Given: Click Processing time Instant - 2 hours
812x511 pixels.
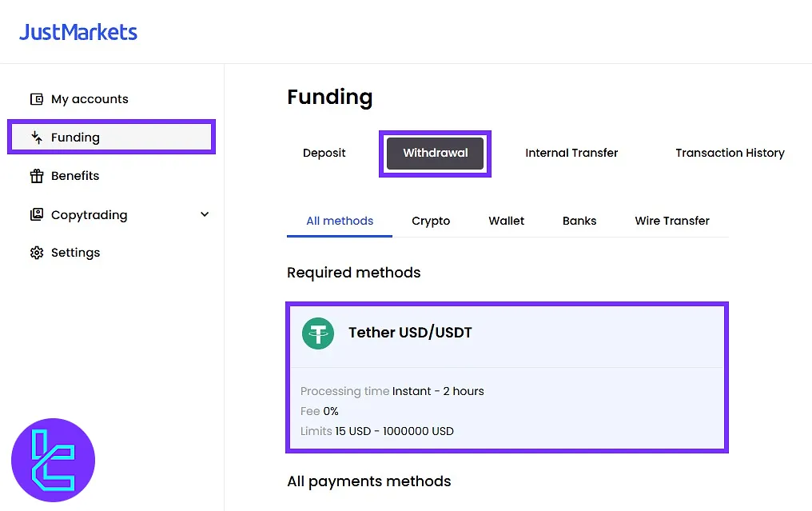Looking at the screenshot, I should 392,391.
